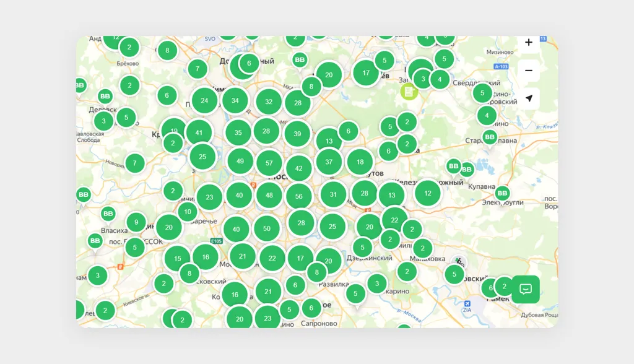Screen dimensions: 634x364
Task: Open the store cluster labeled 31
Action: pos(333,194)
